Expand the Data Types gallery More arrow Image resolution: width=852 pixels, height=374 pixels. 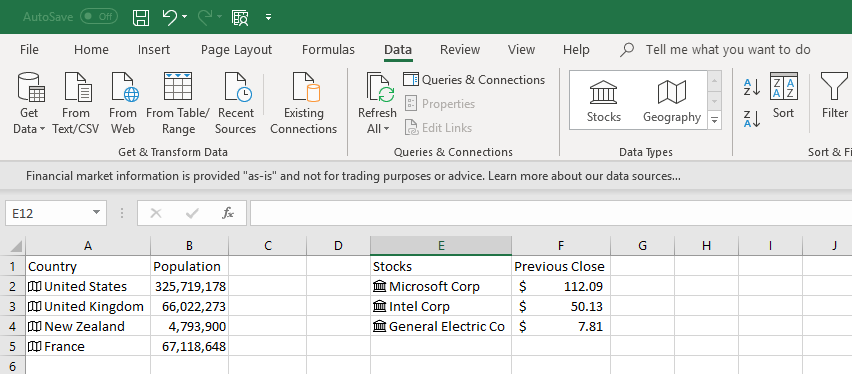714,121
